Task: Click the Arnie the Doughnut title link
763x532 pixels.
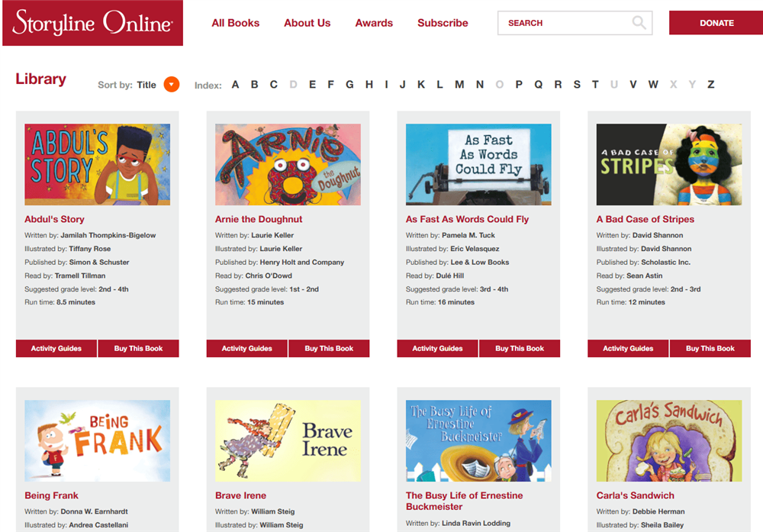Action: [x=259, y=220]
